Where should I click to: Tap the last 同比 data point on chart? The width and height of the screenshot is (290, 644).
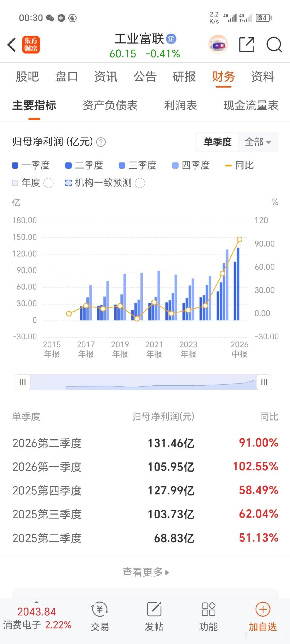[240, 239]
